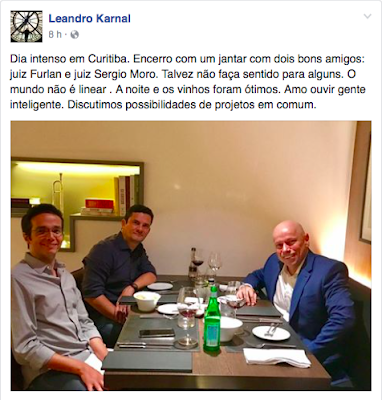Click Leandro Karnal's profile picture avatar
Viewport: 382px width, 400px height.
pyautogui.click(x=26, y=26)
